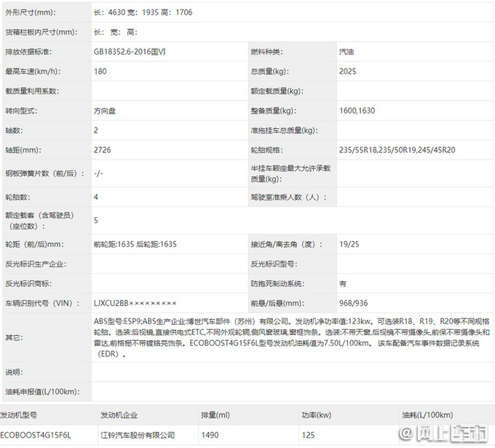Select displacement value 1490

(x=210, y=436)
